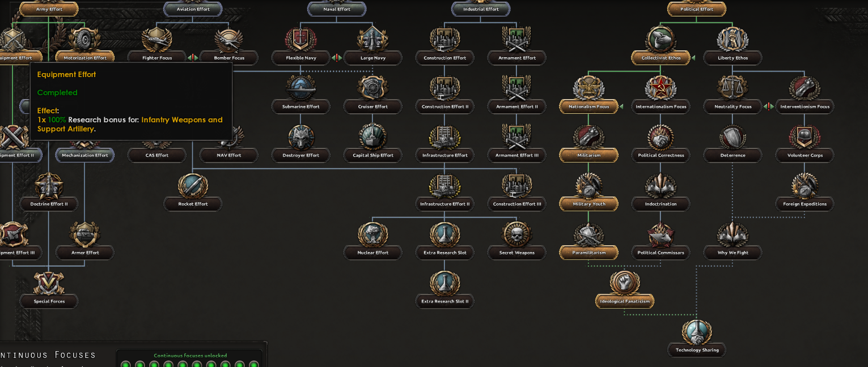Pick the Doctrine Effort II icon

(49, 186)
